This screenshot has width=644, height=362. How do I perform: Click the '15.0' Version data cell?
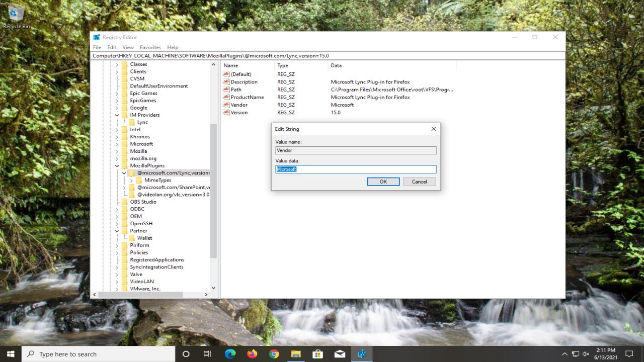(x=336, y=113)
